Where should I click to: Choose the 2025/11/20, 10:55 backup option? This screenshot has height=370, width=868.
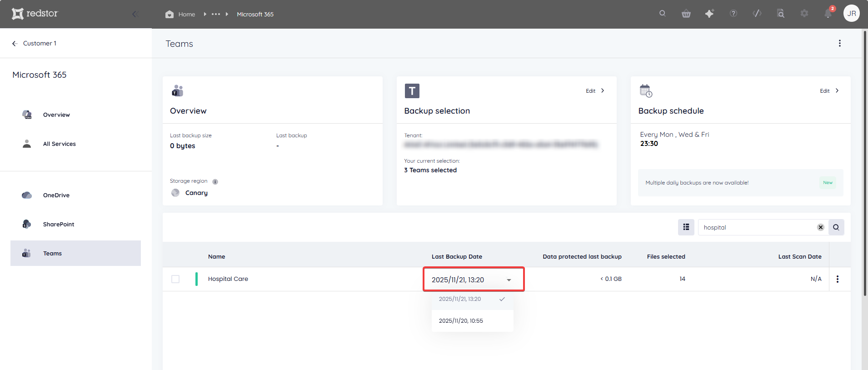473,321
